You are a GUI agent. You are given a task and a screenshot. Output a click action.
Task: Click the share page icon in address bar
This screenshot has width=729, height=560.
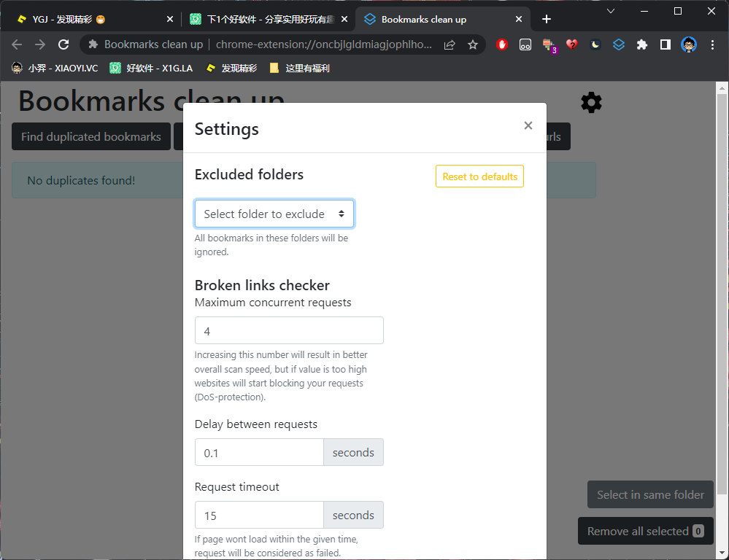click(x=450, y=44)
